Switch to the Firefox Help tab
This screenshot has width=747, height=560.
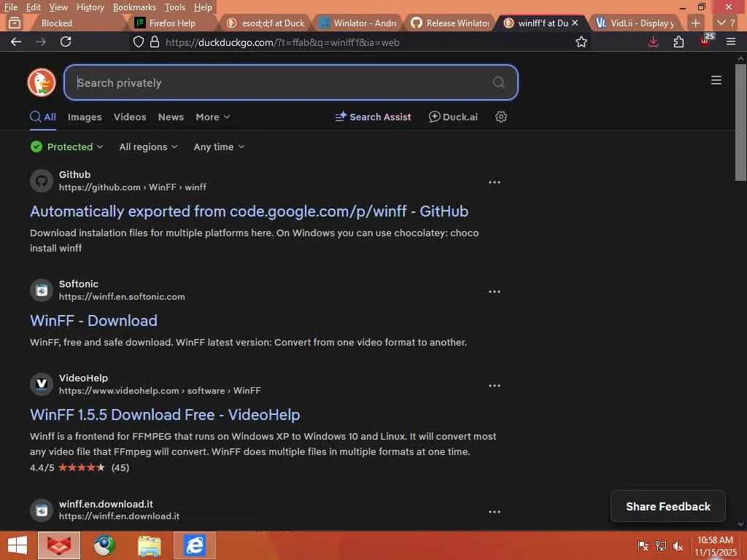tap(171, 23)
